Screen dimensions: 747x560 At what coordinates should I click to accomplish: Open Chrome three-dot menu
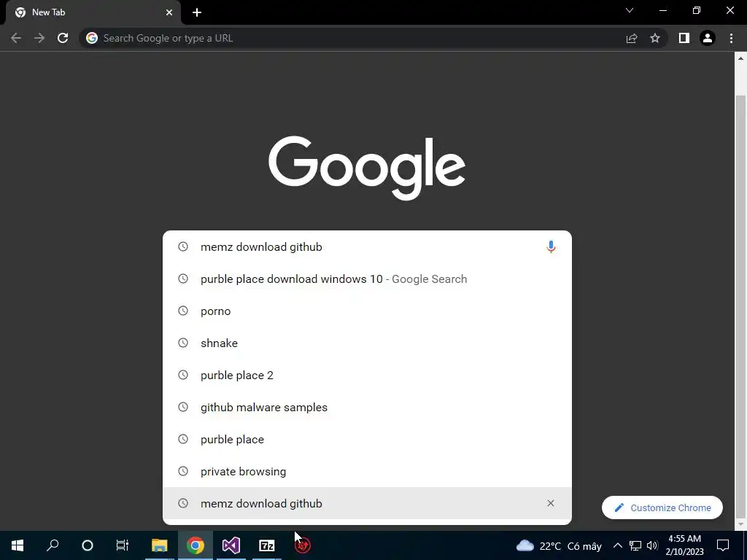(731, 38)
